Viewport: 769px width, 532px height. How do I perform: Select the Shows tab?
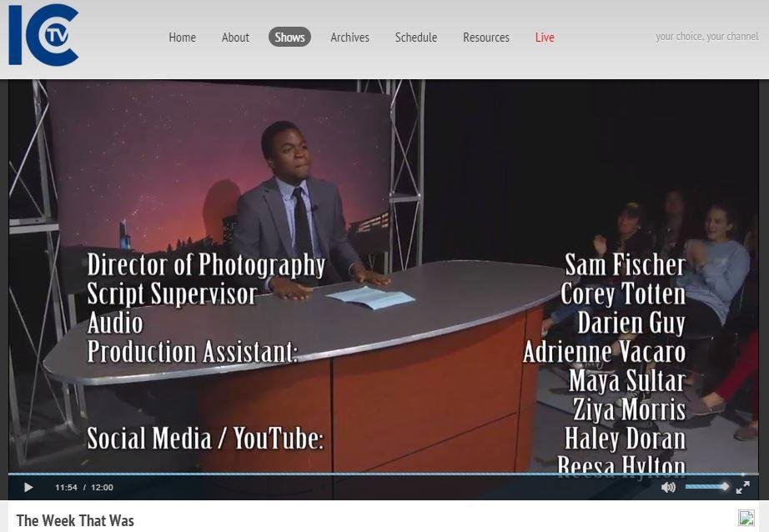coord(289,38)
